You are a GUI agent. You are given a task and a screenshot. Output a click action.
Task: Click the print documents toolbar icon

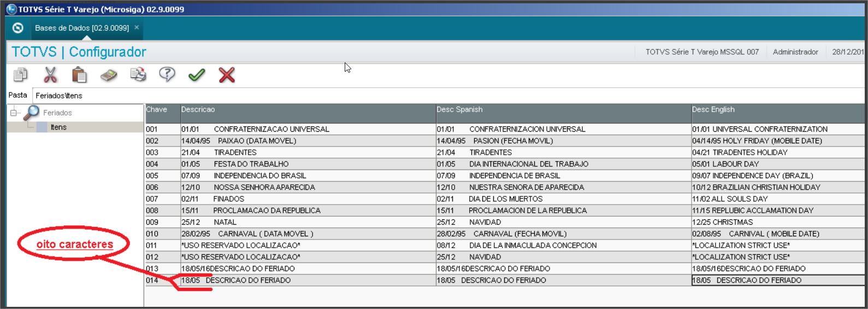[138, 74]
